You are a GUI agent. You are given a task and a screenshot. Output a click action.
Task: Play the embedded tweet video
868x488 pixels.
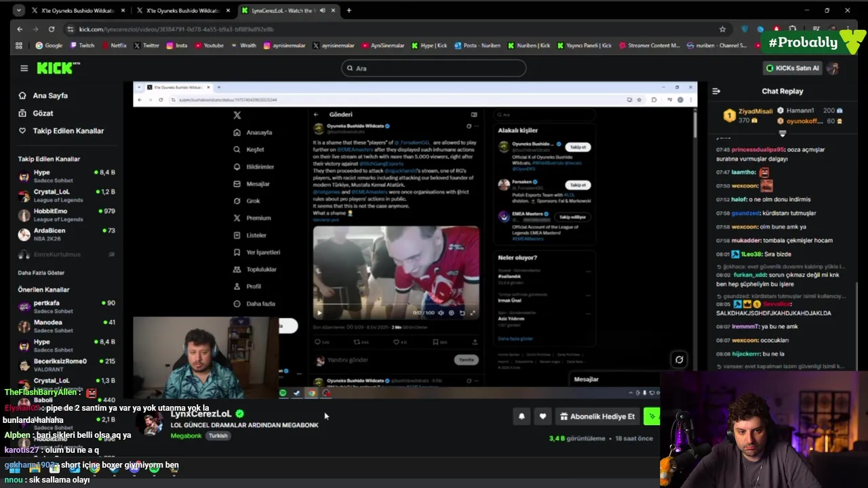coord(319,312)
